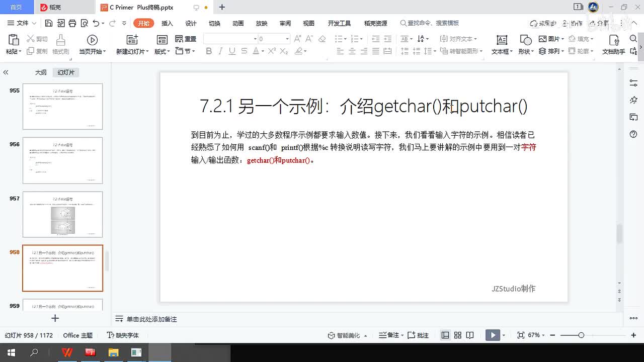Click the zoom in plus button
This screenshot has height=362, width=644.
coord(633,335)
